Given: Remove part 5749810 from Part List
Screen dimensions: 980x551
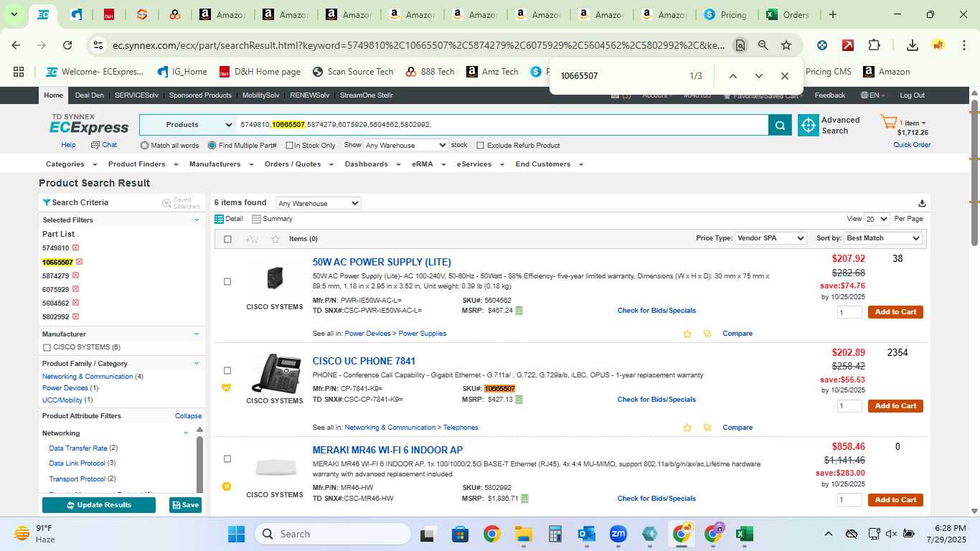Looking at the screenshot, I should tap(75, 248).
